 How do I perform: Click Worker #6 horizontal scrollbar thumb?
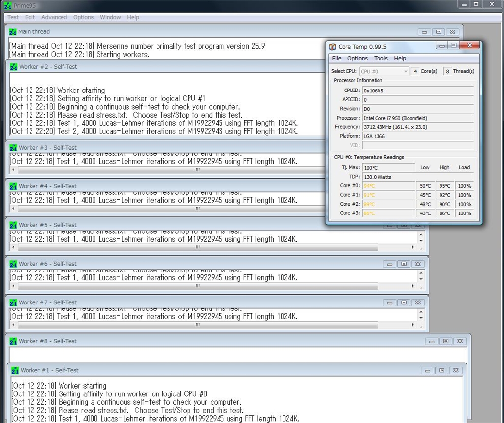(198, 286)
